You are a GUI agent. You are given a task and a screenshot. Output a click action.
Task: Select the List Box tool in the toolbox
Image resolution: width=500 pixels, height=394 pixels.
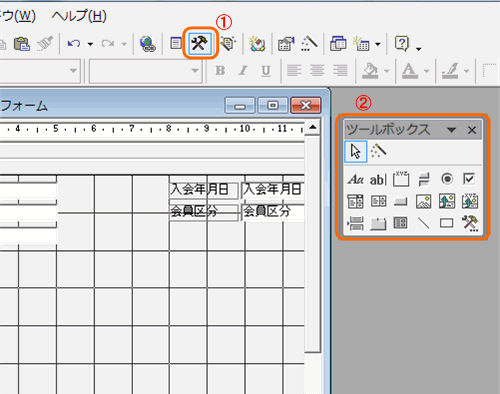379,201
